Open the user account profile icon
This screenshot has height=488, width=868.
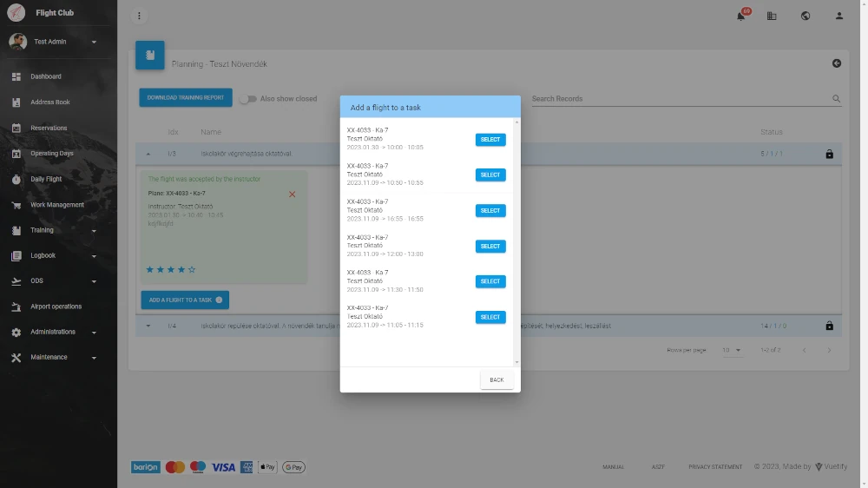tap(838, 16)
